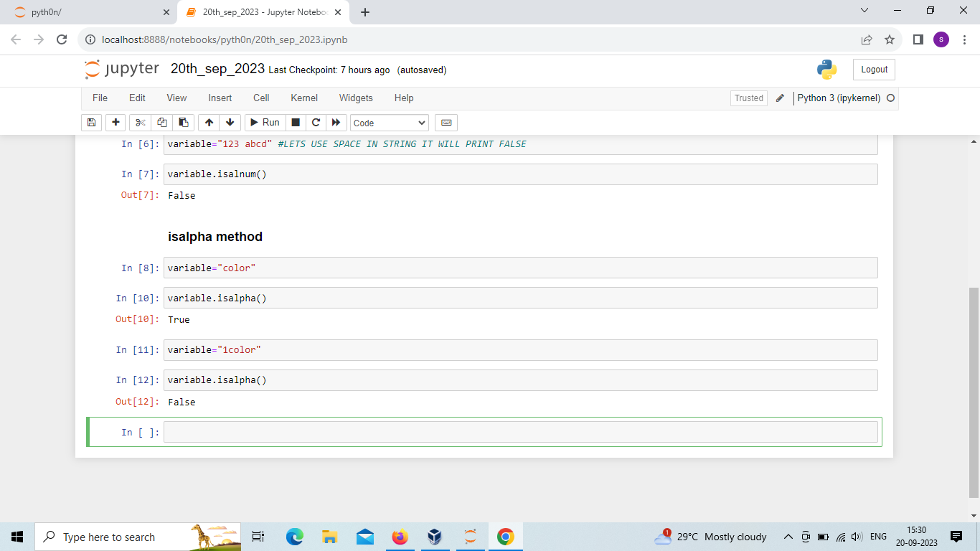
Task: Copy the selected cell
Action: coord(161,122)
